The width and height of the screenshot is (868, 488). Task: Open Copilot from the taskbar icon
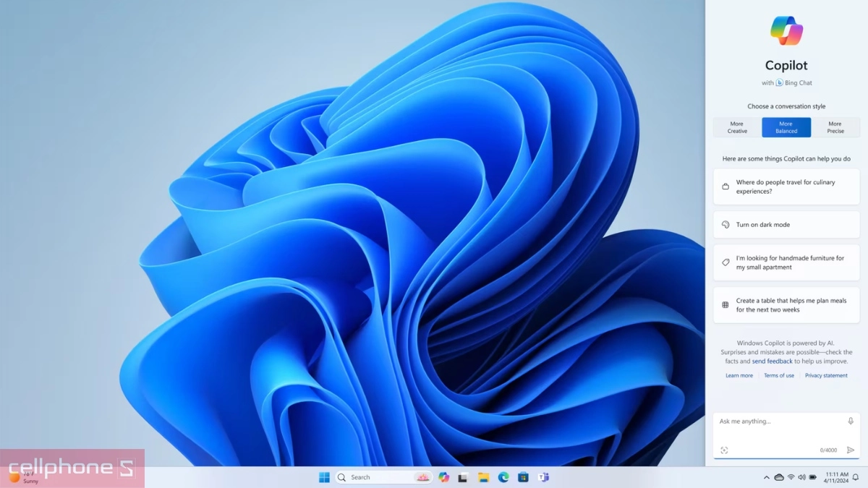click(x=444, y=477)
